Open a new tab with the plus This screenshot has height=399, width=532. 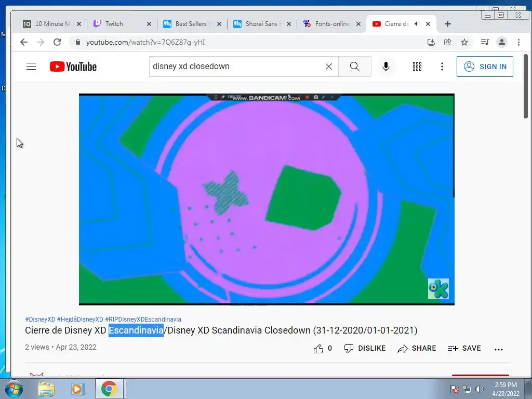[448, 24]
